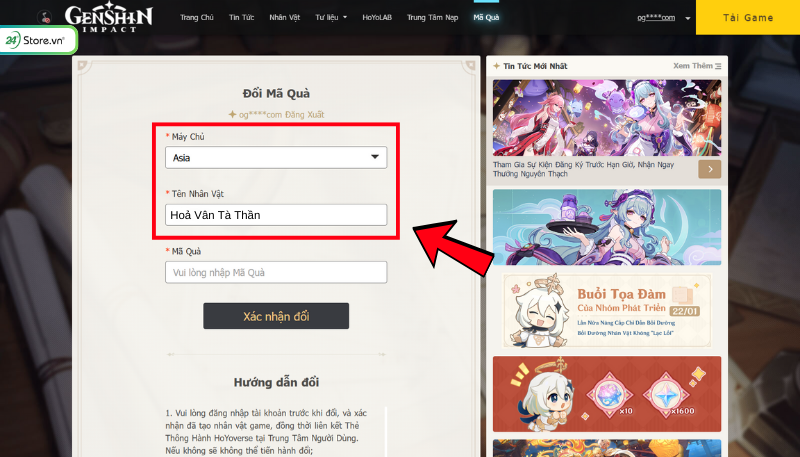Click the Tải Game button

[x=748, y=17]
